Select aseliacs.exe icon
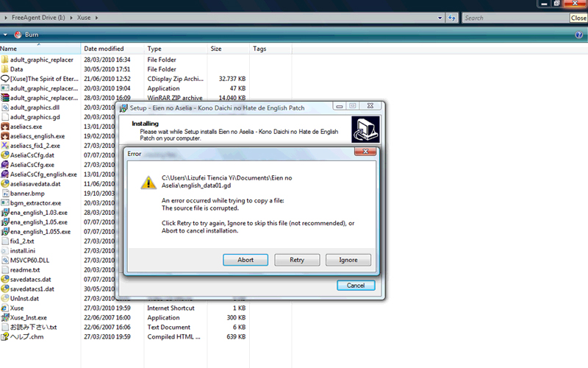The width and height of the screenshot is (588, 368). pos(5,127)
